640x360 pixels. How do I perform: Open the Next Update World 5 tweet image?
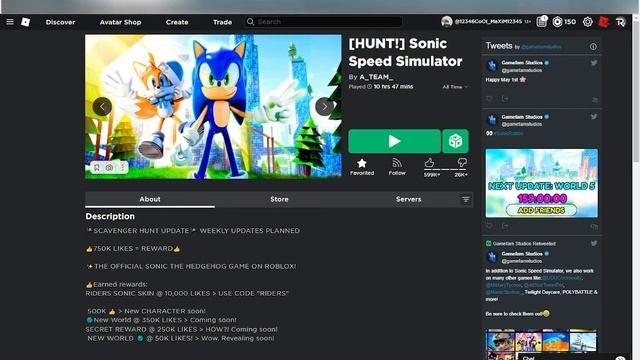pos(542,183)
